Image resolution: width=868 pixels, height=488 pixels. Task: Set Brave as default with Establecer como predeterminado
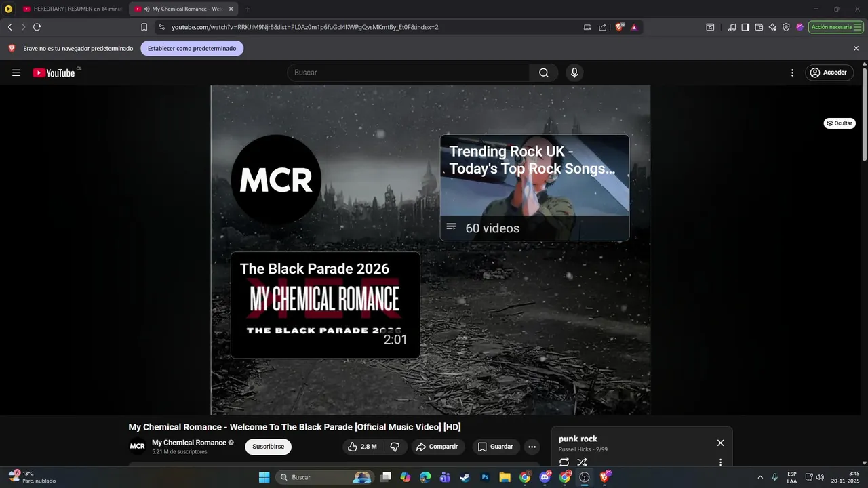pos(192,49)
